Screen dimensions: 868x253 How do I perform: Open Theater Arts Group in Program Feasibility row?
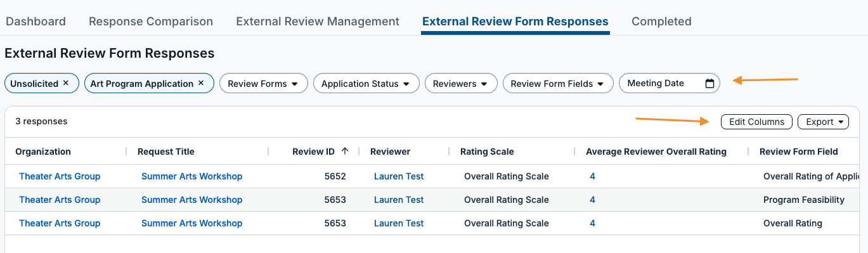pyautogui.click(x=60, y=200)
